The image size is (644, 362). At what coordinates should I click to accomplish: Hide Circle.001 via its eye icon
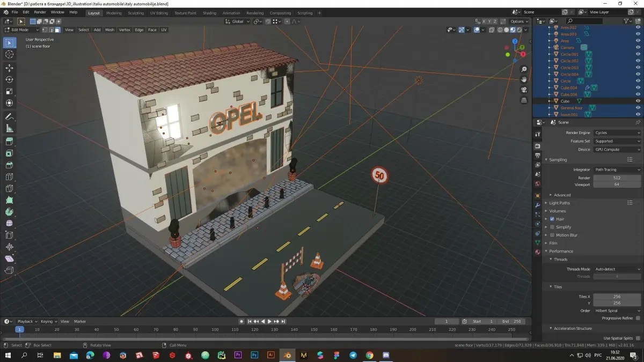point(638,54)
